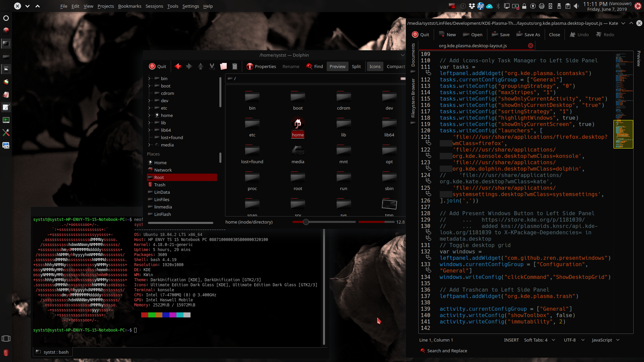Open the File menu
Viewport: 644px width, 362px height.
pos(64,6)
